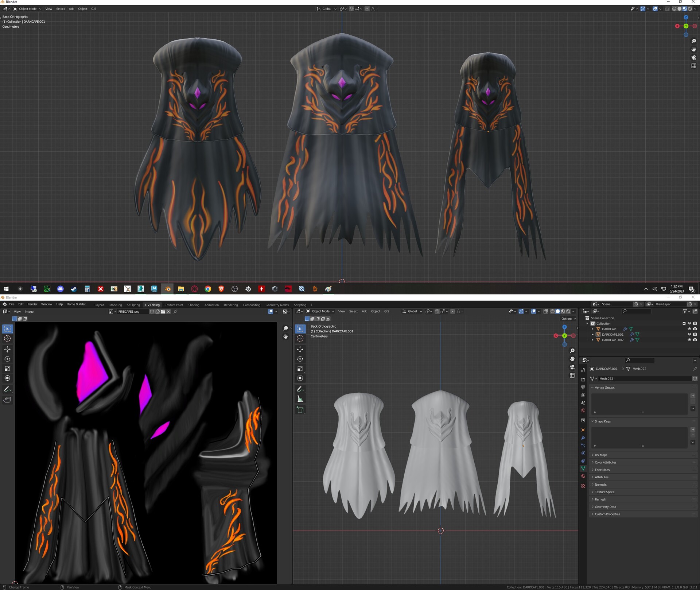Click the Options button in the viewport header
This screenshot has width=700, height=590.
pos(567,319)
